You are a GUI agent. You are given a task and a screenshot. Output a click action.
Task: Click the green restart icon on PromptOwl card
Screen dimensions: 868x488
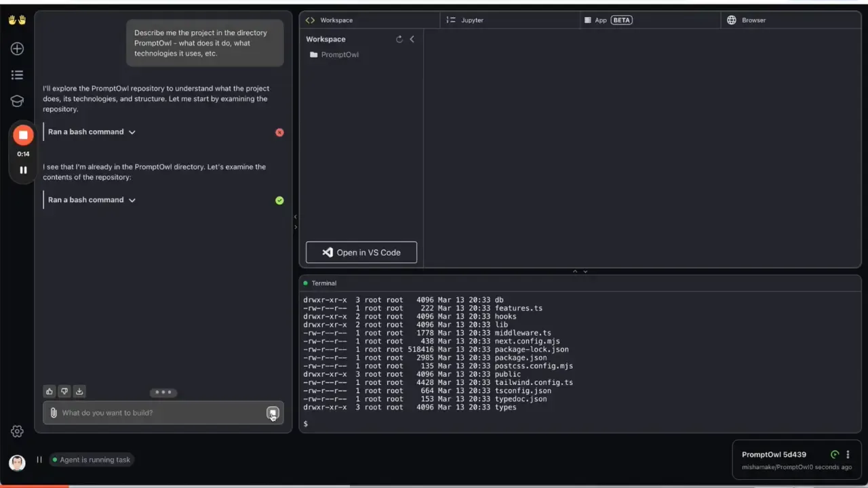pos(835,454)
